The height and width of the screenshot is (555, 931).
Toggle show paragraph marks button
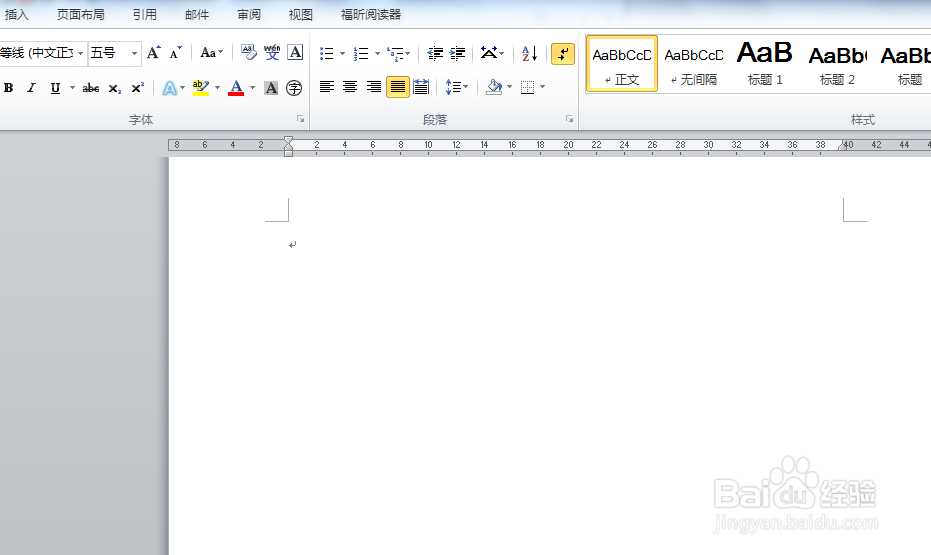pos(563,54)
